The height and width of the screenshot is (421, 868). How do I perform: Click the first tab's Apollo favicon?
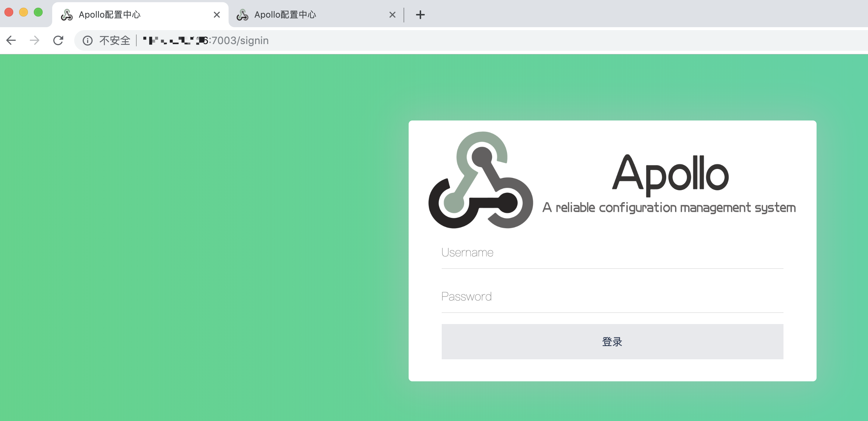pos(67,15)
